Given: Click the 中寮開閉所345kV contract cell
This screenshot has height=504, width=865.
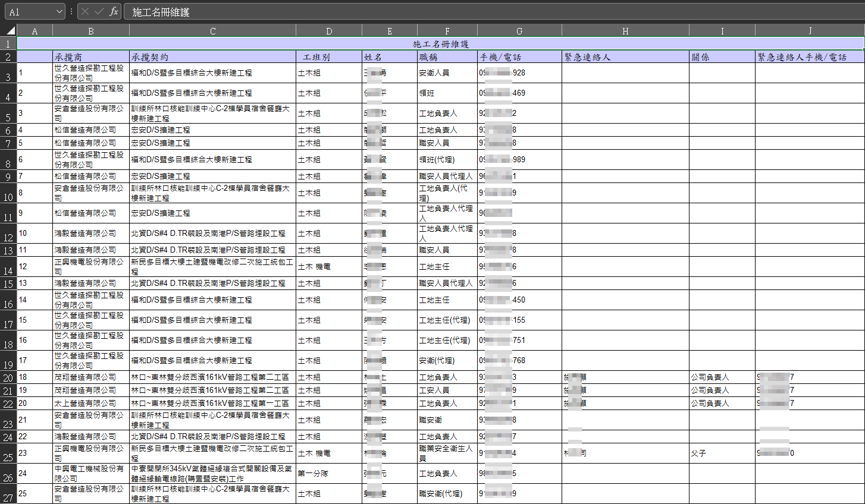Looking at the screenshot, I should point(212,474).
